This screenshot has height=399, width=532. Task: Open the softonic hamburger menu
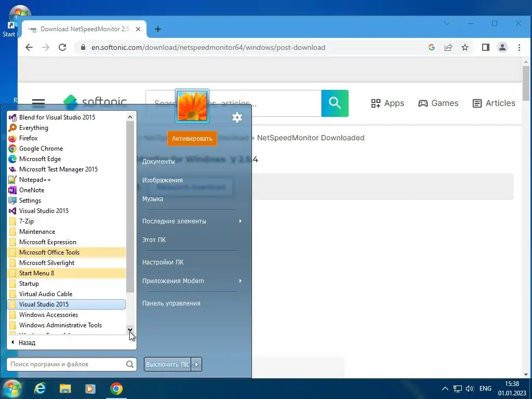point(38,103)
